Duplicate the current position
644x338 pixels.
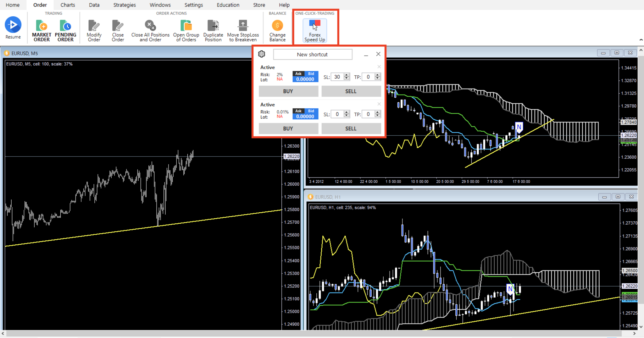213,30
